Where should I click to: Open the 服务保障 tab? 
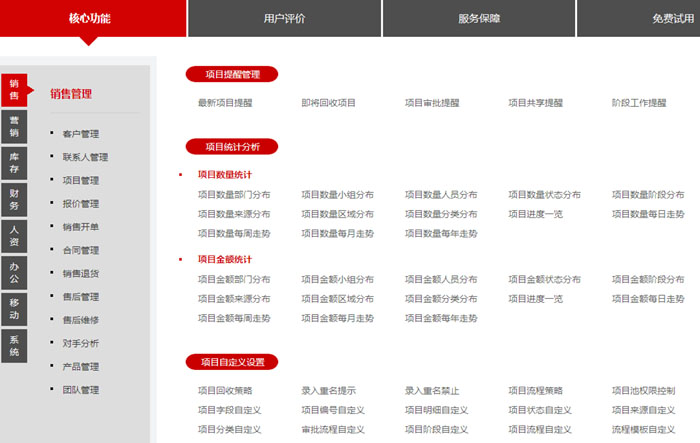pyautogui.click(x=479, y=18)
